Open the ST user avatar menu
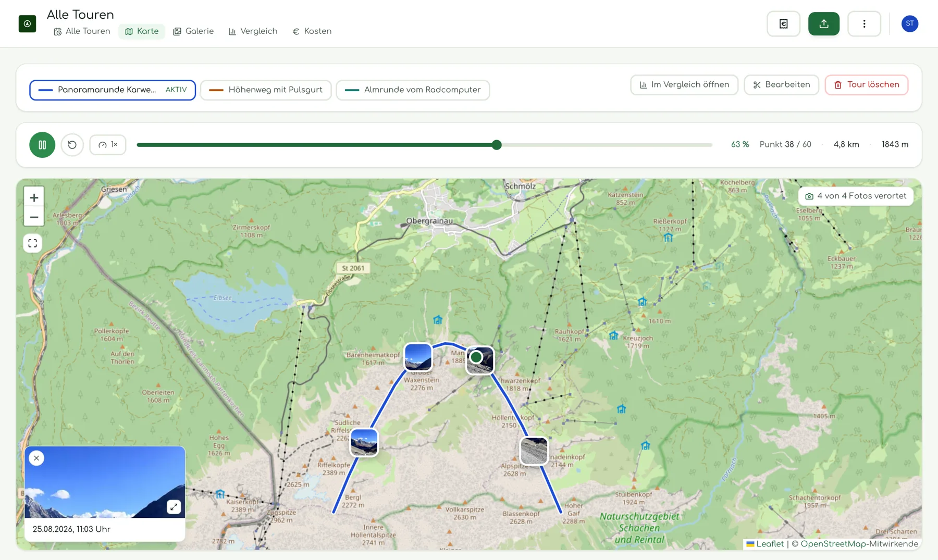Screen dimensions: 938x560 (x=910, y=23)
